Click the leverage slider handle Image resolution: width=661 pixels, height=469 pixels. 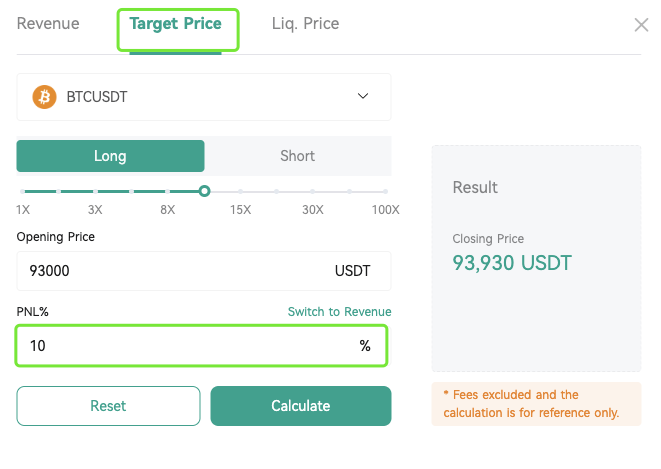click(x=204, y=191)
